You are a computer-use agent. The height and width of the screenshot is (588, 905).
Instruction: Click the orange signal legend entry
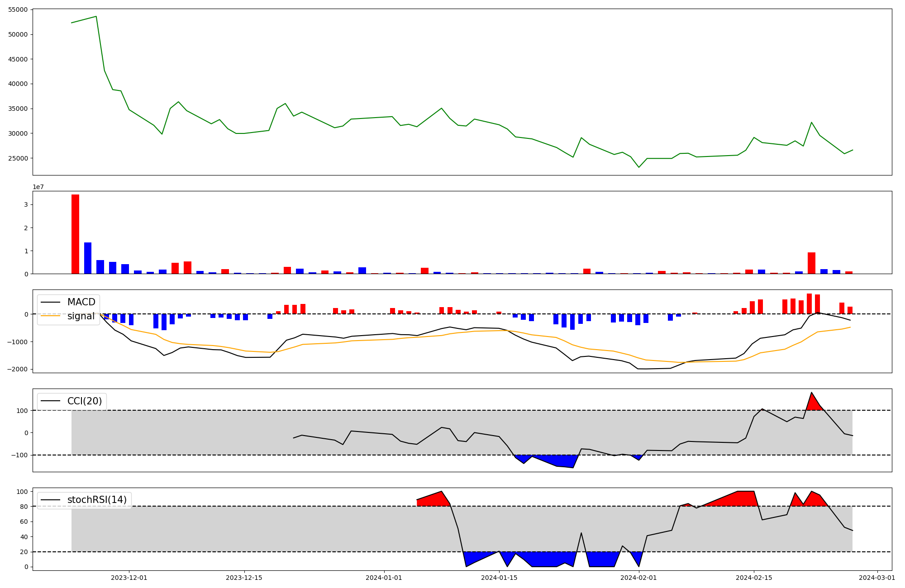[x=81, y=316]
